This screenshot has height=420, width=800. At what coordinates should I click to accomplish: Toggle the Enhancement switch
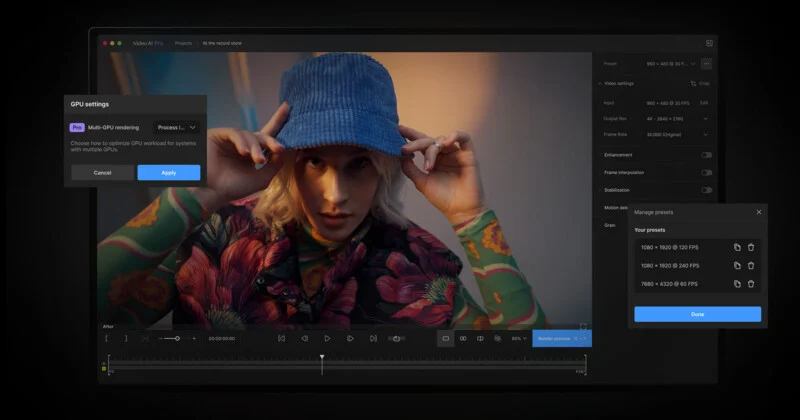[706, 155]
